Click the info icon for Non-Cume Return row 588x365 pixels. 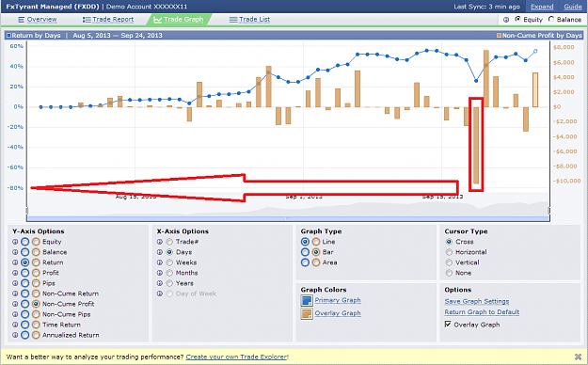coord(15,294)
